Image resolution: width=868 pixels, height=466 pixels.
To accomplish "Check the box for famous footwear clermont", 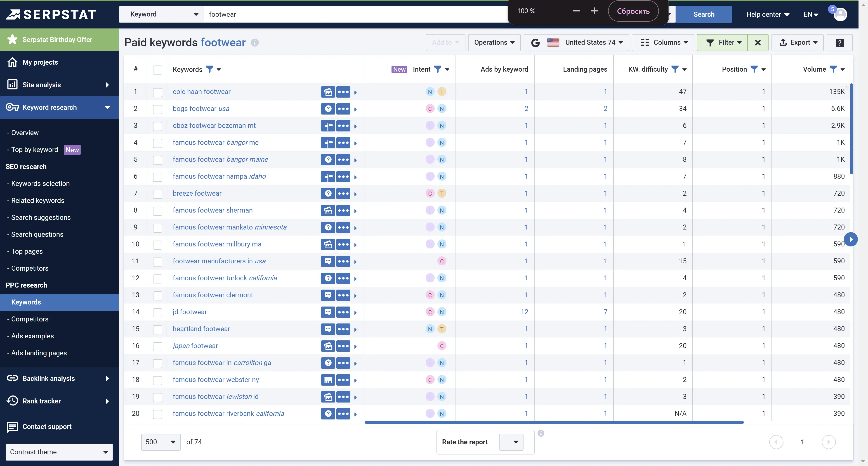I will pos(157,296).
